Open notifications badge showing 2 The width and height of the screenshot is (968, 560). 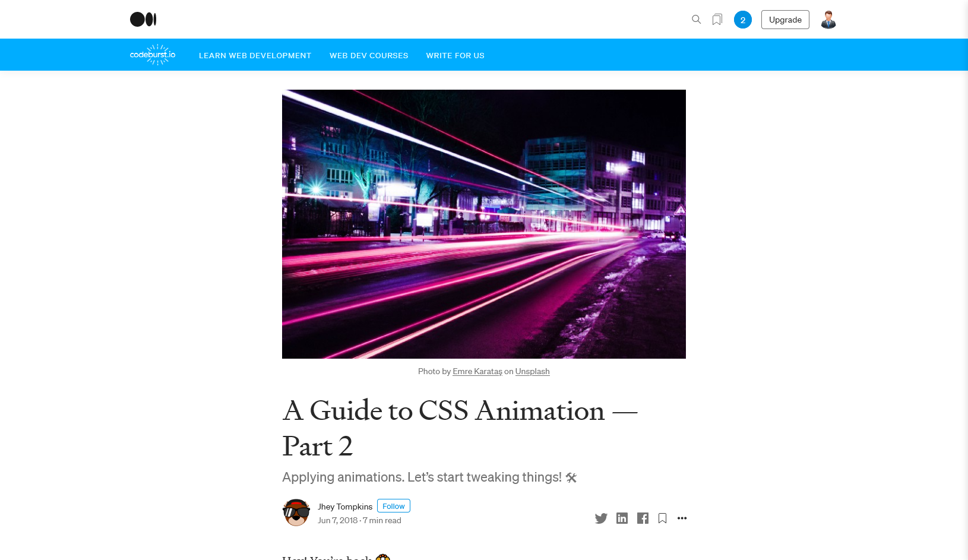click(743, 20)
